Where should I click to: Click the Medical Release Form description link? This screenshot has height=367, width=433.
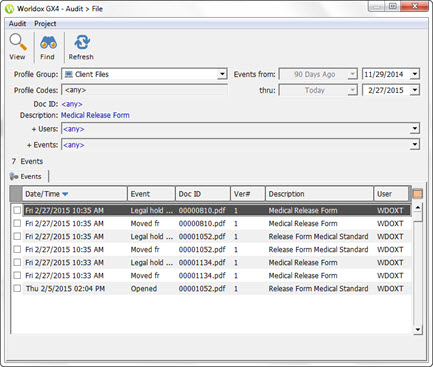pyautogui.click(x=95, y=115)
